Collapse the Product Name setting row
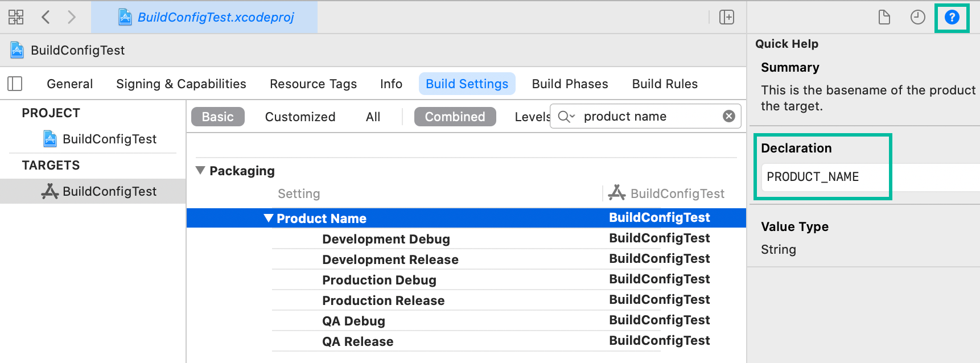980x363 pixels. (x=269, y=218)
